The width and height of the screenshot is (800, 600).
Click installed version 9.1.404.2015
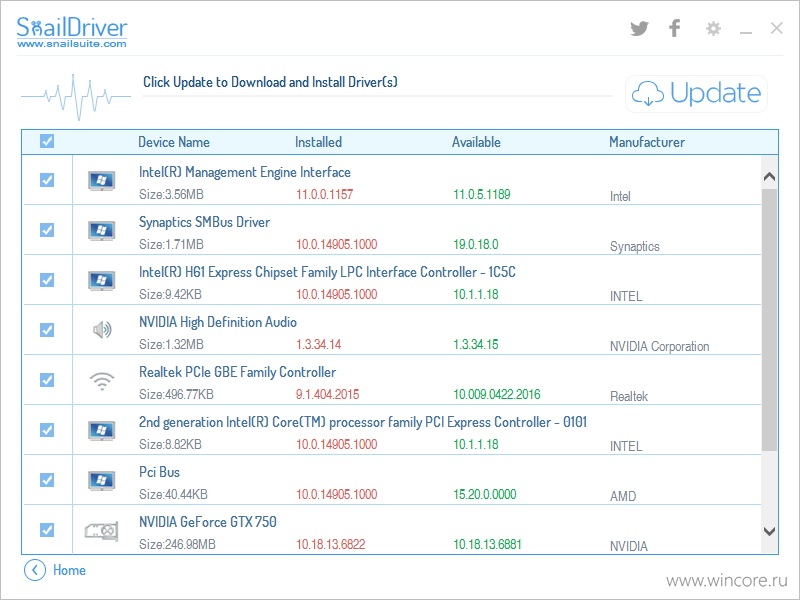328,394
